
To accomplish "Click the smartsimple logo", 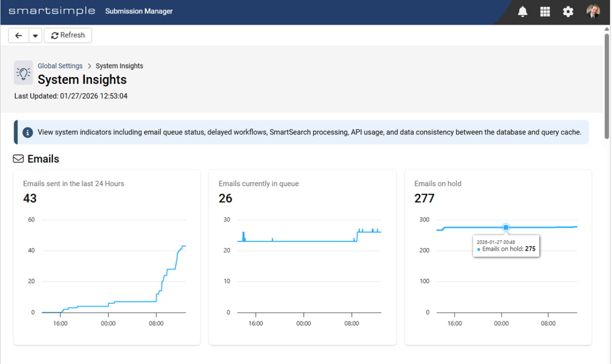I will point(52,11).
